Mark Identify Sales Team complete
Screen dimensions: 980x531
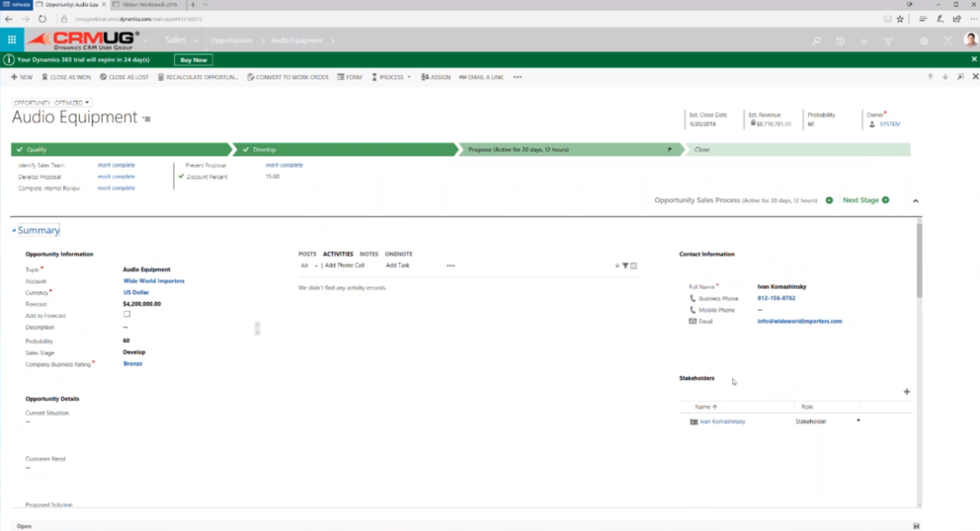[x=117, y=165]
